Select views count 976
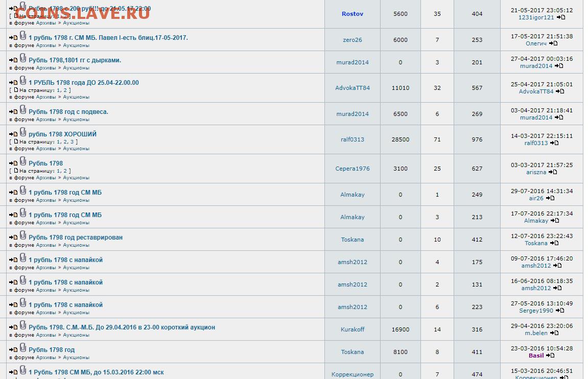Viewport: 588px width, 379px height. pos(477,139)
